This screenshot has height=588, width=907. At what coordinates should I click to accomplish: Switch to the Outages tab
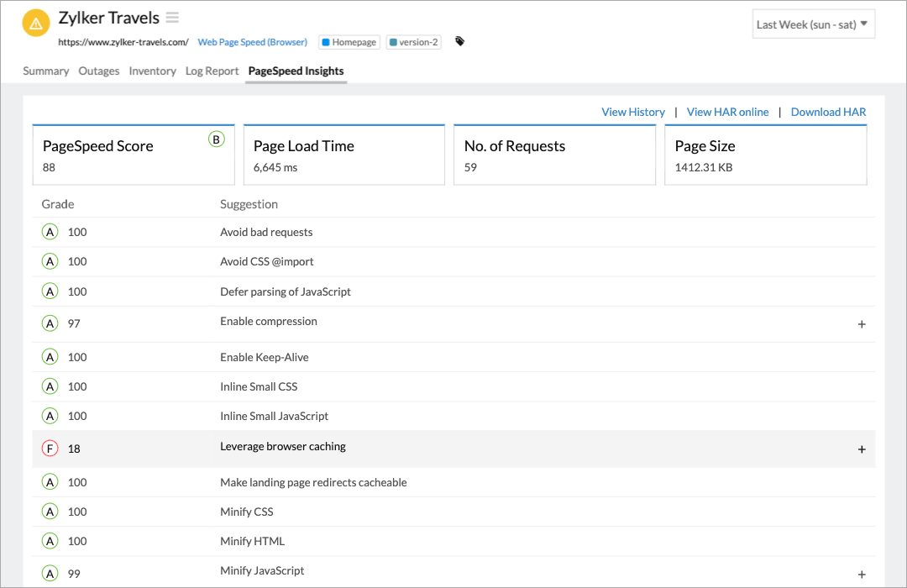click(x=99, y=71)
